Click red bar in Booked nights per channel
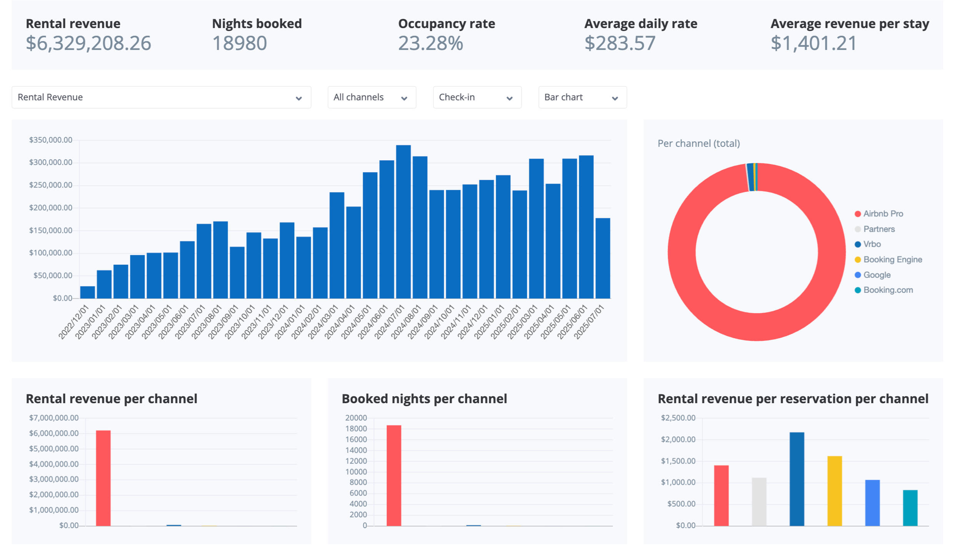Image resolution: width=955 pixels, height=560 pixels. point(394,475)
